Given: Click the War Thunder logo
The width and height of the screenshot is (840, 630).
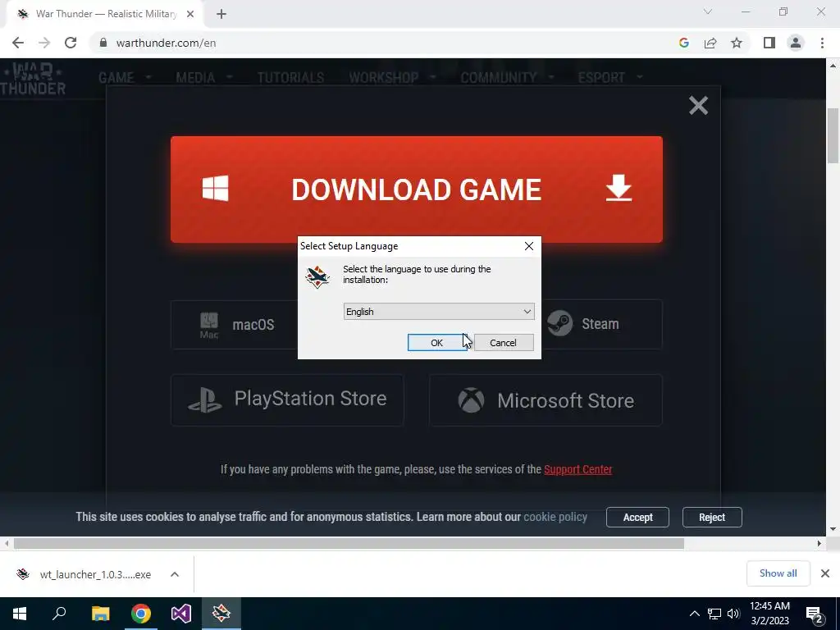Looking at the screenshot, I should (x=33, y=79).
